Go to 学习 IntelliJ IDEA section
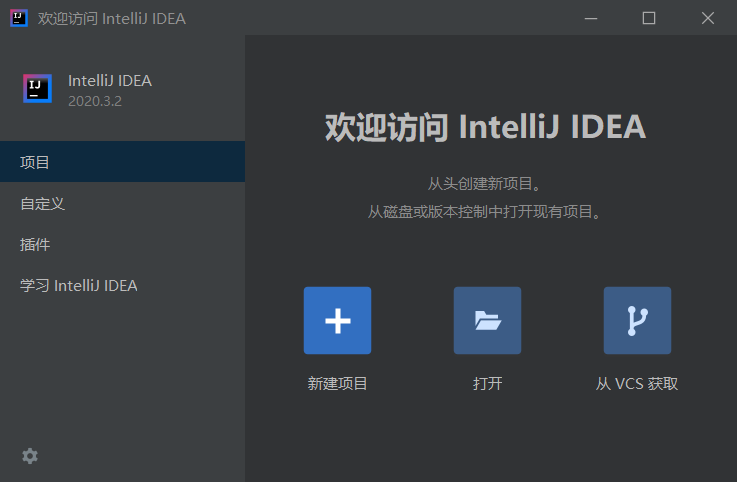 click(79, 285)
